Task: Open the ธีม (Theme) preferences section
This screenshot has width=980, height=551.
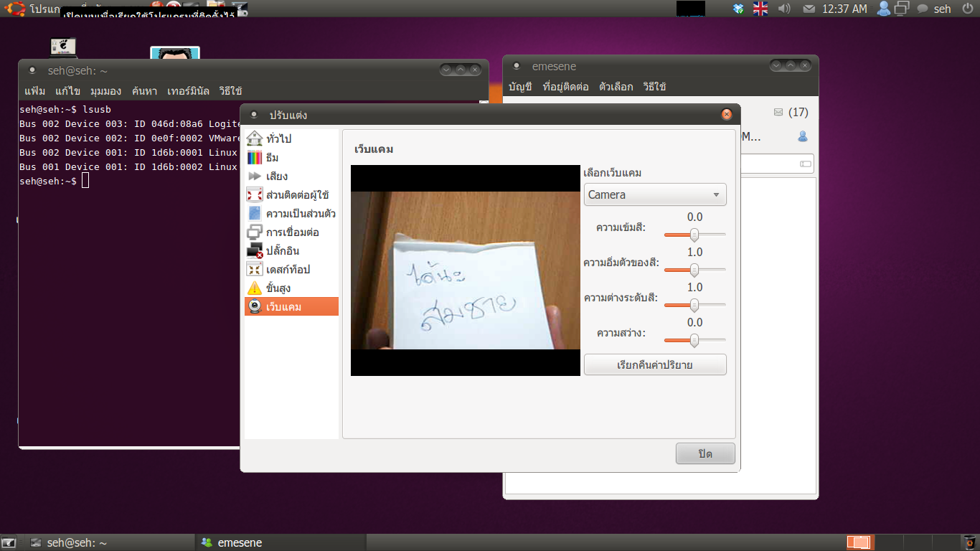Action: point(291,157)
